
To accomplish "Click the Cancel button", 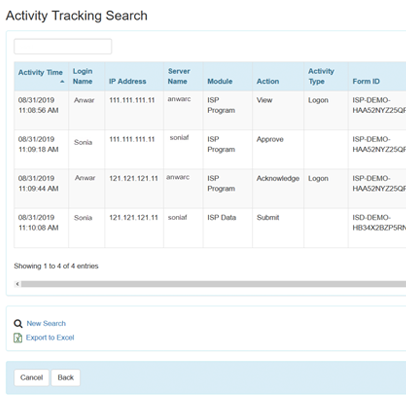I will point(31,378).
